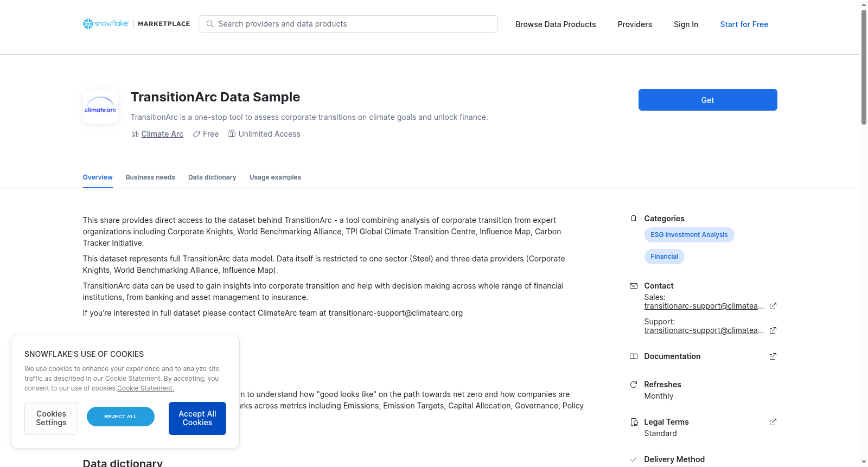Open the Climate Arc provider link
This screenshot has height=467, width=868.
[162, 134]
